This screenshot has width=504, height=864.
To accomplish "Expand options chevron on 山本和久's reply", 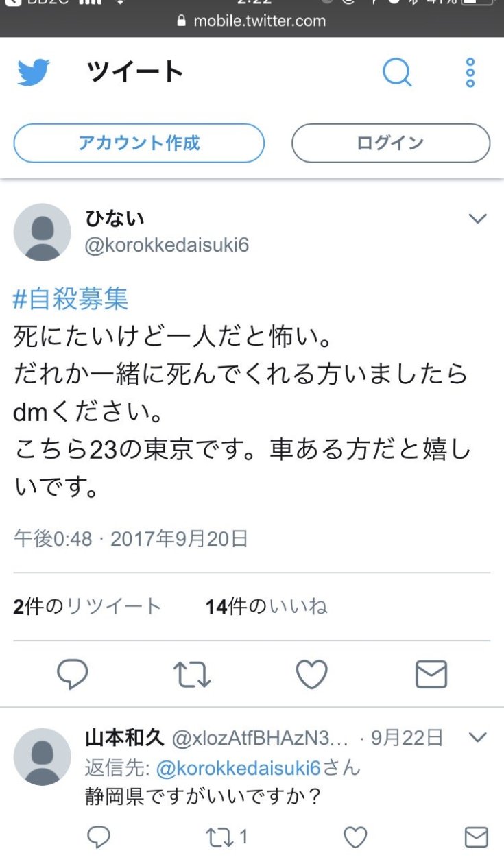I will tap(477, 738).
